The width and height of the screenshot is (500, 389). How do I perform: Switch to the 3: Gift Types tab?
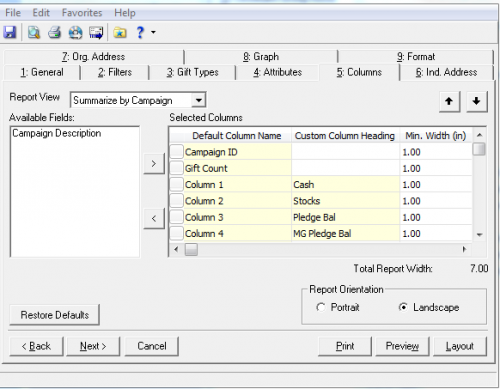point(192,72)
